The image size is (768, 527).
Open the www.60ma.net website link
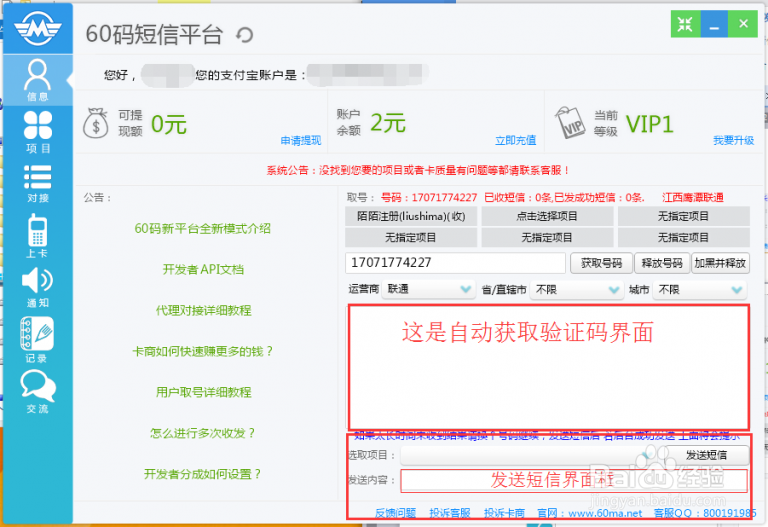pyautogui.click(x=605, y=513)
